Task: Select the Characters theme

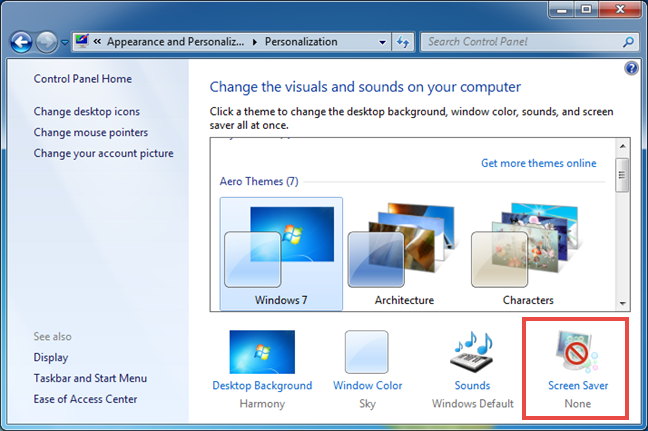Action: coord(528,254)
